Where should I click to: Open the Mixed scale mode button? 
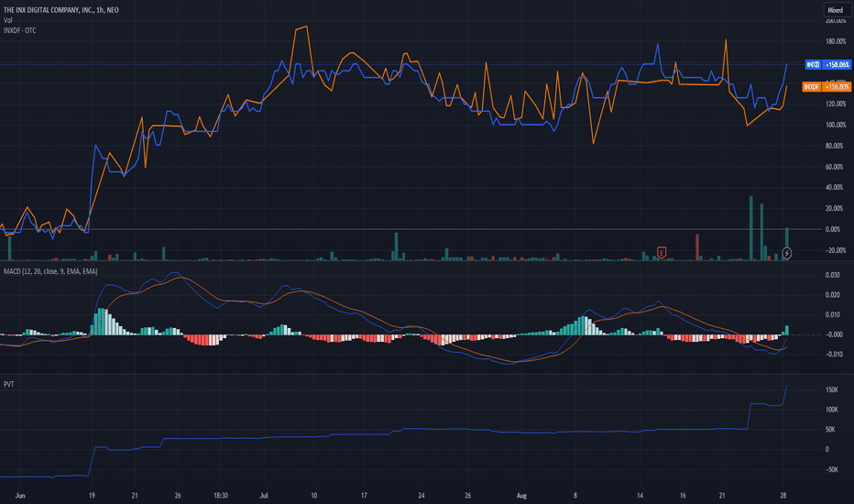click(836, 10)
